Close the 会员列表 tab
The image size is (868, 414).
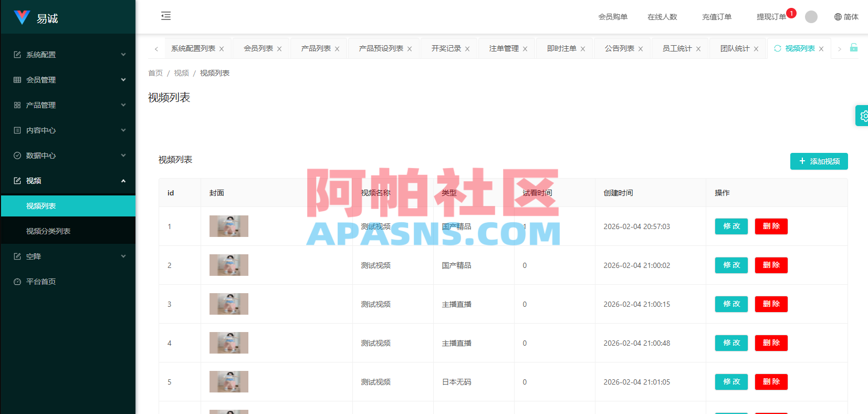[279, 49]
